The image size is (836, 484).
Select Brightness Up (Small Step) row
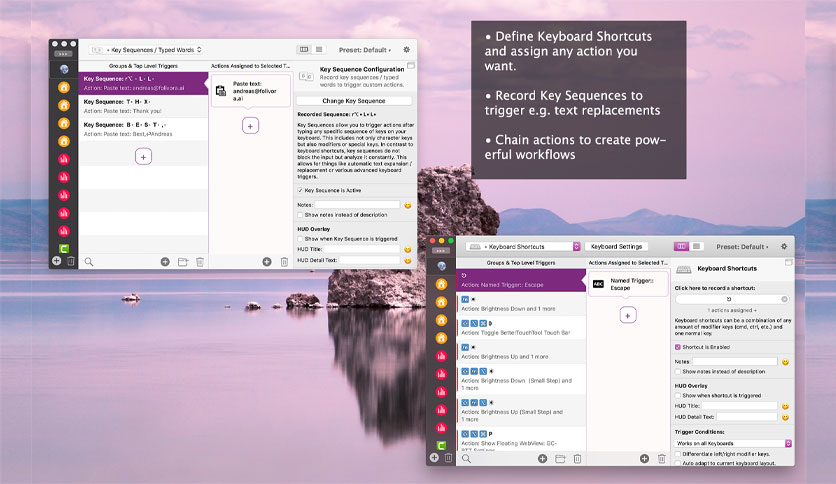[x=521, y=410]
